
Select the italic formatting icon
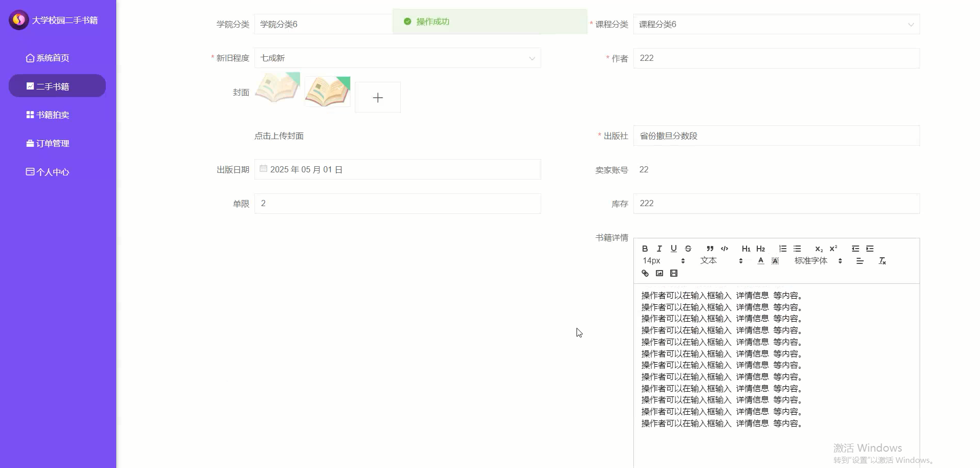pos(659,249)
